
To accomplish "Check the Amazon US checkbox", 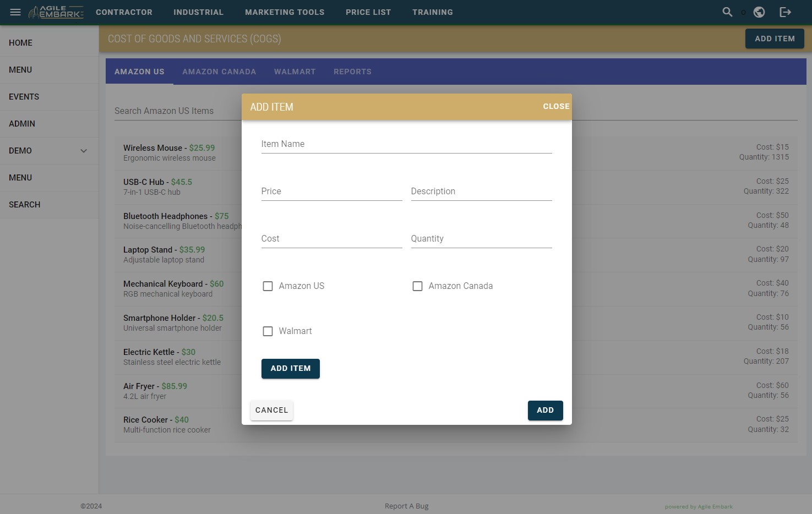I will click(268, 286).
